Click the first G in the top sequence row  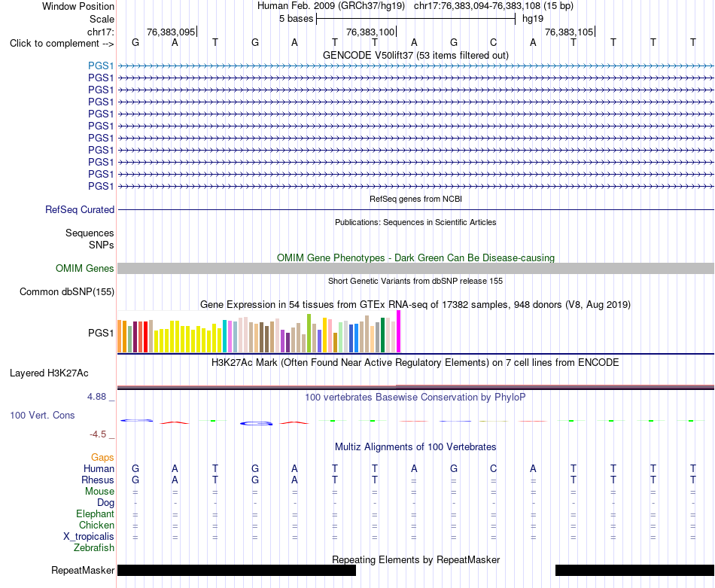click(135, 42)
